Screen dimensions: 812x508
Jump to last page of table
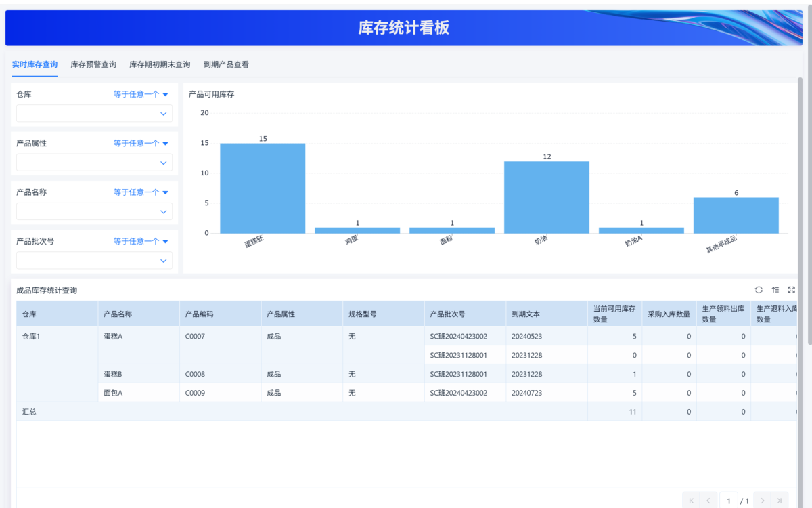point(780,501)
